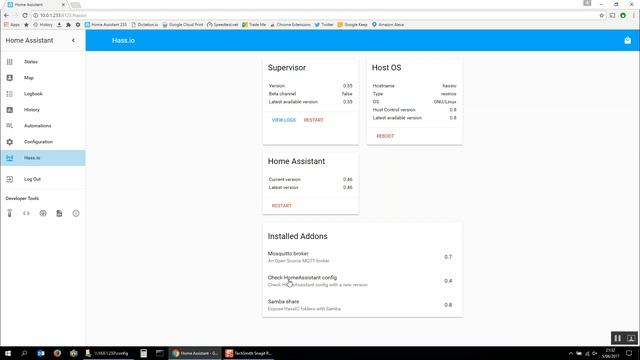Open the Trade Me bookmark
This screenshot has height=360, width=640.
(254, 24)
